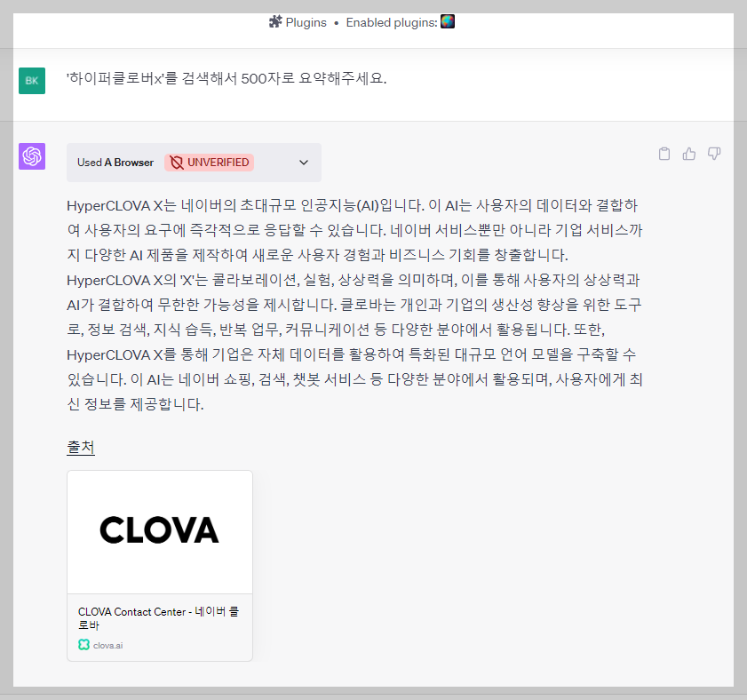
Task: Click the Used A Browser label
Action: (x=115, y=163)
